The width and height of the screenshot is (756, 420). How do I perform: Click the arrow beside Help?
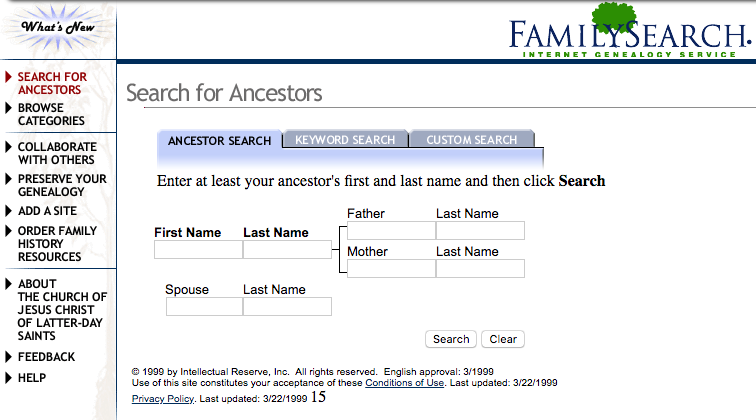[9, 378]
